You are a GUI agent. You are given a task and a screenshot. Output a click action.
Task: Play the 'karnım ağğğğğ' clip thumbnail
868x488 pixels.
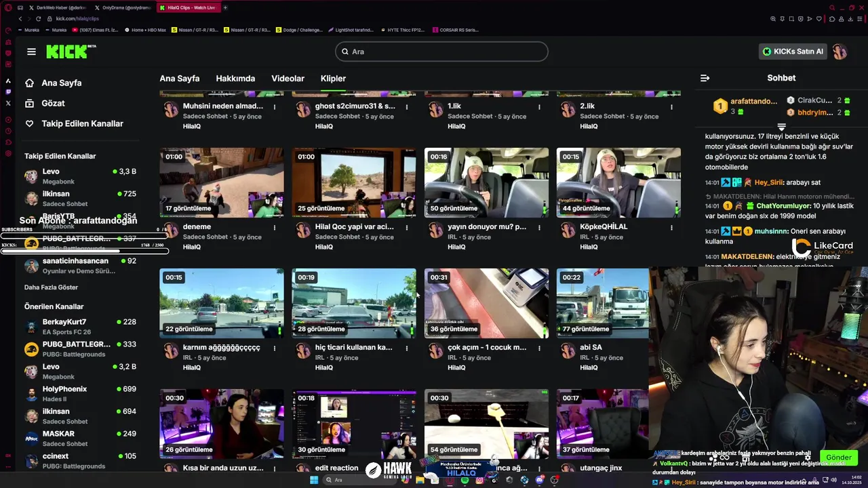point(222,304)
